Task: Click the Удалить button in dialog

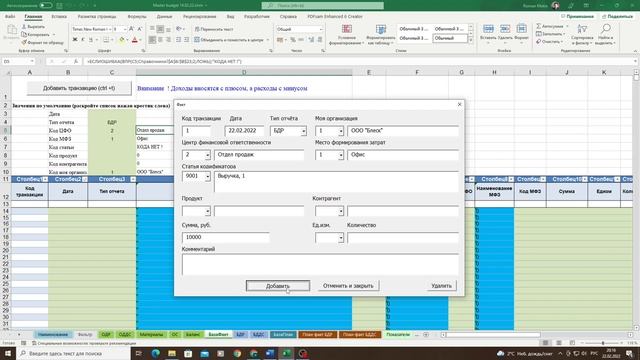Action: pyautogui.click(x=441, y=286)
